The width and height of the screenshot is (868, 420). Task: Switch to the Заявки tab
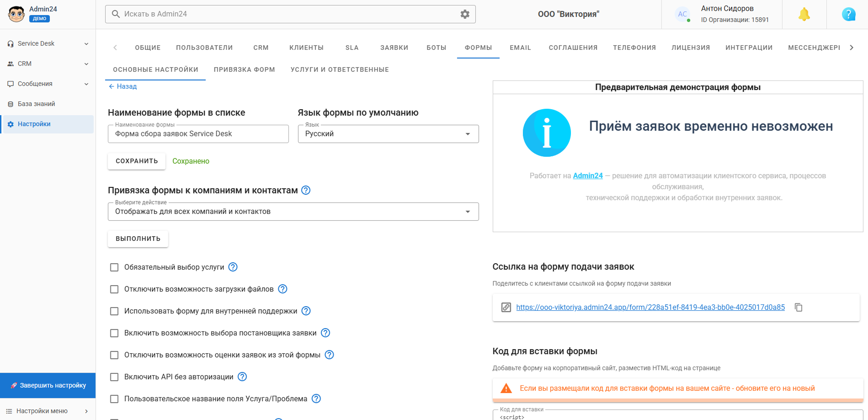(x=394, y=48)
